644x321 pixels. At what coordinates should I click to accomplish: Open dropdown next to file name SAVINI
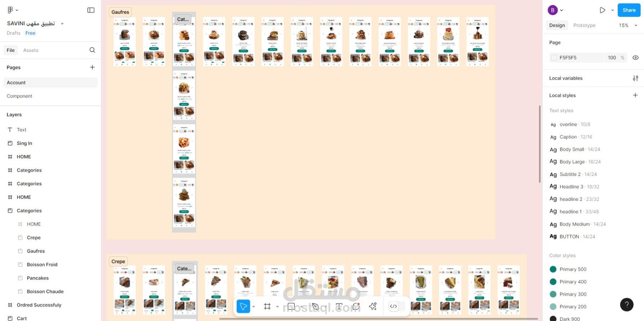[x=62, y=24]
